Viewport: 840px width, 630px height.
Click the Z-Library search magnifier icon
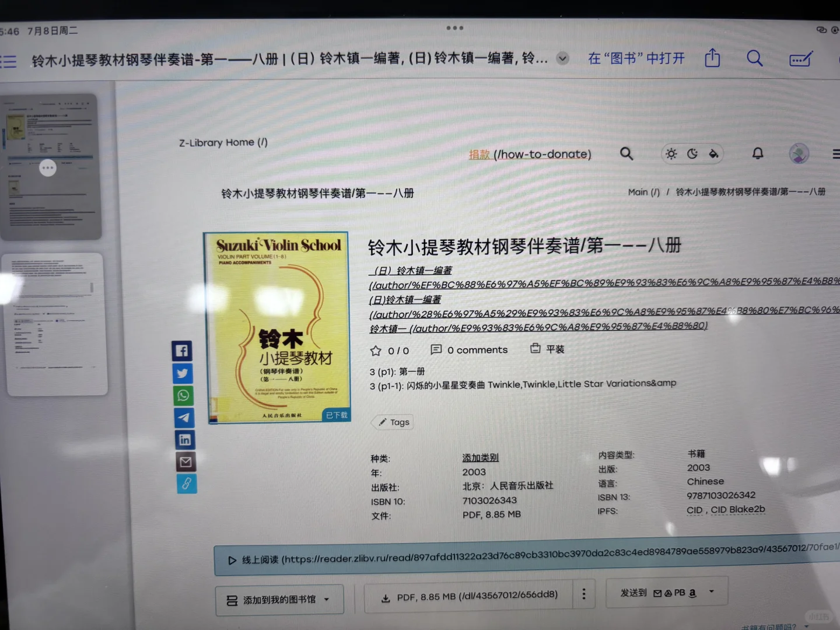[626, 153]
